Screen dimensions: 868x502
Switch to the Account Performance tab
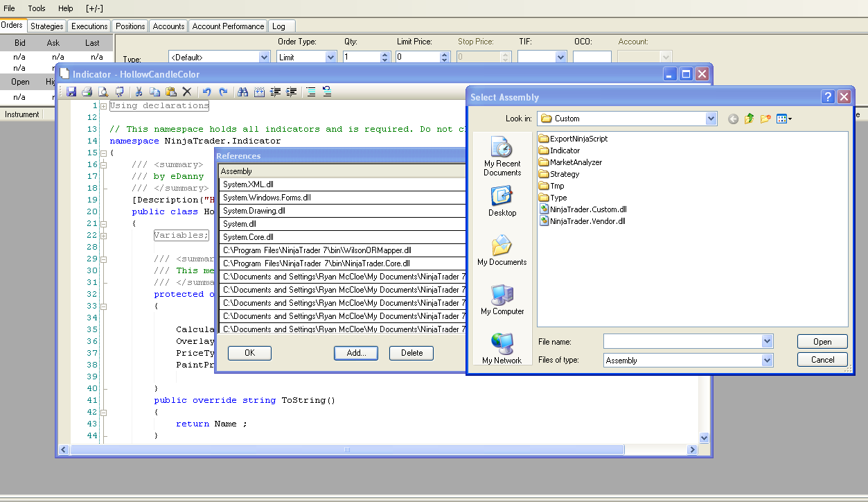point(228,26)
